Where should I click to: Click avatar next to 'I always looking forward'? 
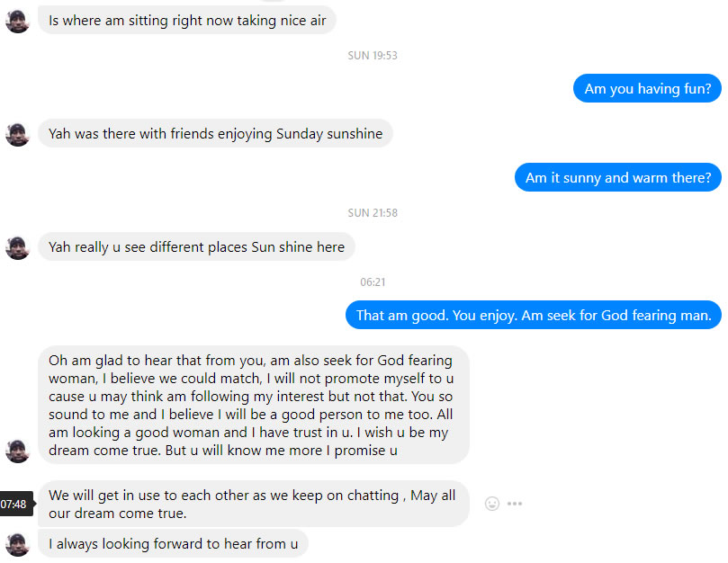pyautogui.click(x=18, y=544)
